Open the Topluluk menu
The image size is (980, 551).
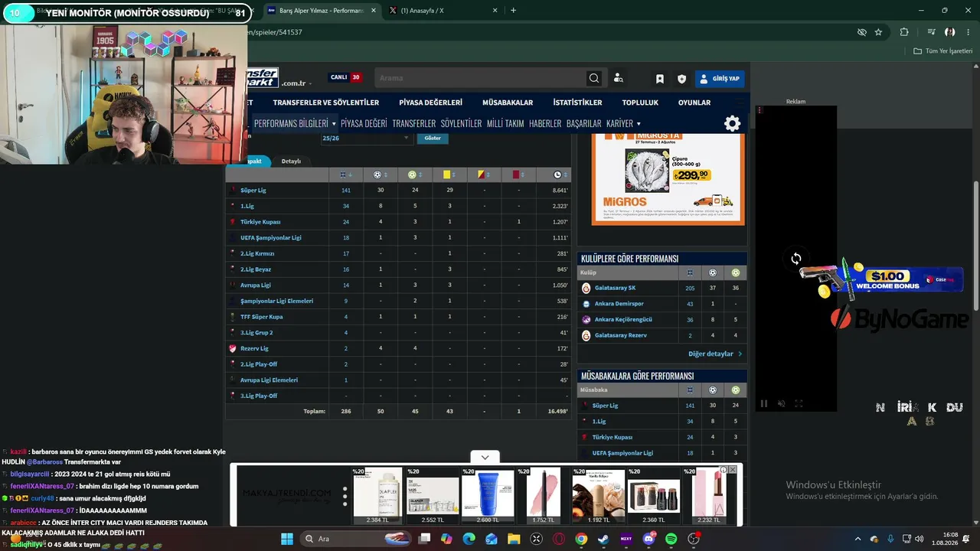(640, 103)
